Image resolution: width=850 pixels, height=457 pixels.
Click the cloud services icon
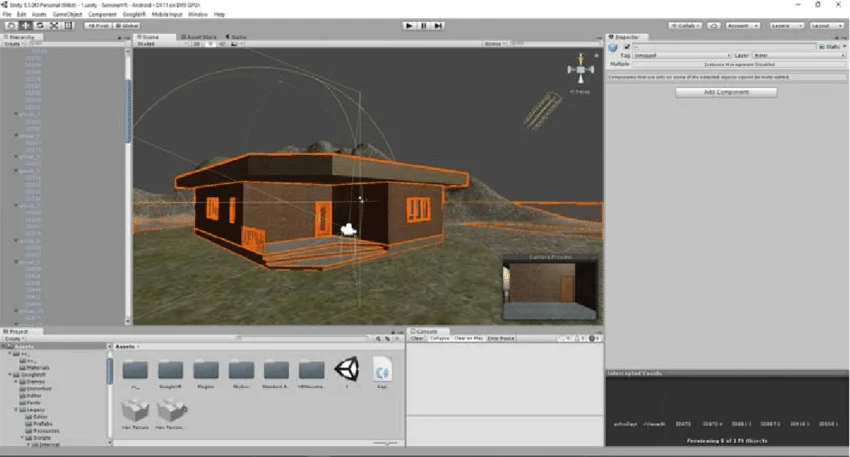coord(714,25)
